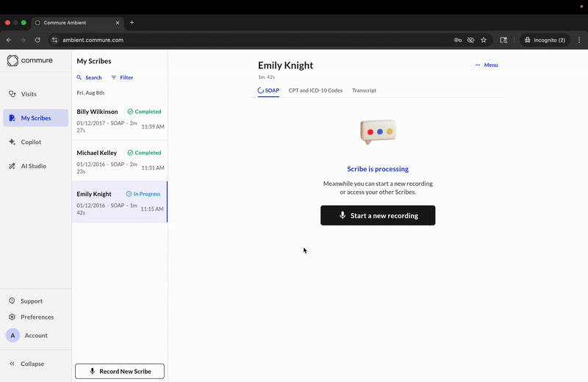
Task: Open the Copilot section
Action: pos(35,142)
